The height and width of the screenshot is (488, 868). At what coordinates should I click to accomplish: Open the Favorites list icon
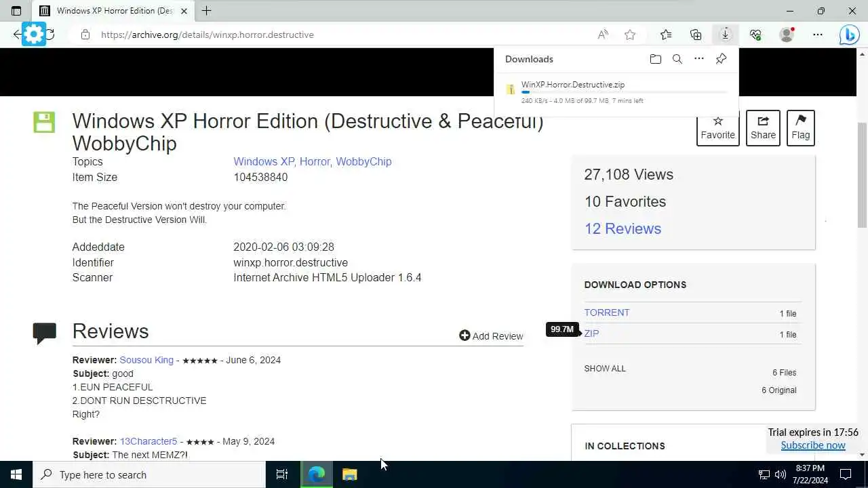point(666,35)
